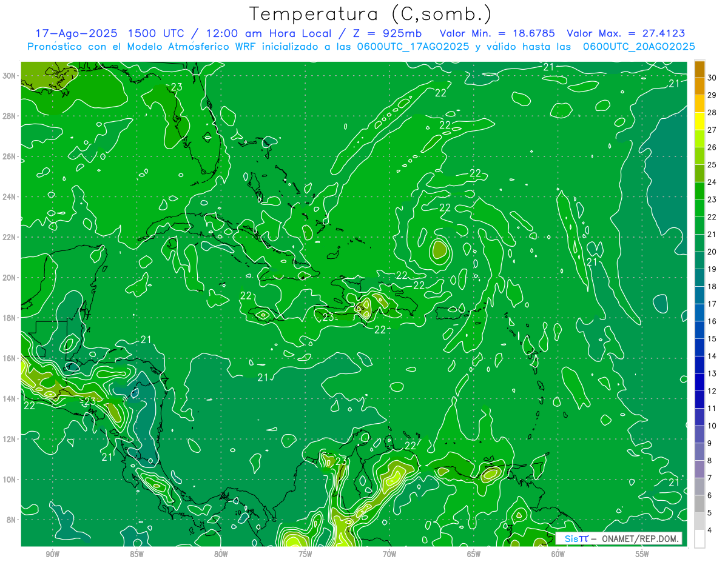Pick the white legend band below 4
Screen dimensions: 728x562
[x=700, y=539]
